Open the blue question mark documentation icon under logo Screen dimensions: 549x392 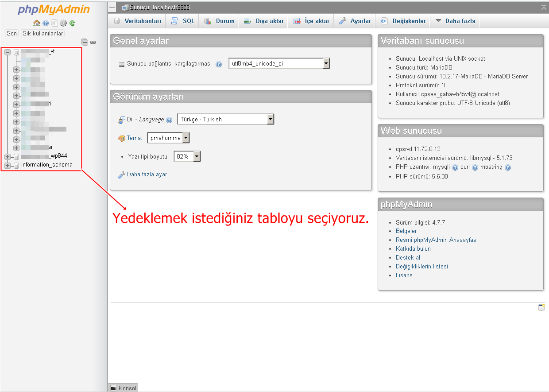[x=46, y=23]
